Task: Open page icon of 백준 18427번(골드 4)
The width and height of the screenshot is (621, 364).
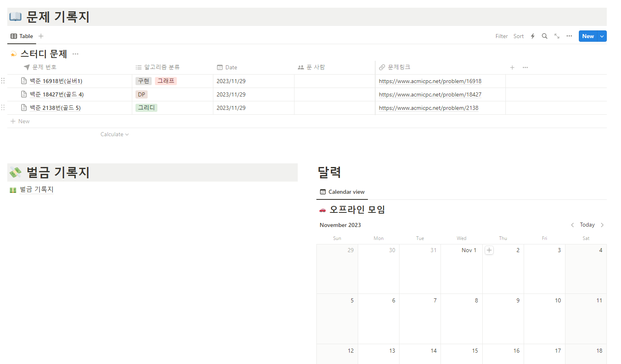Action: coord(24,94)
